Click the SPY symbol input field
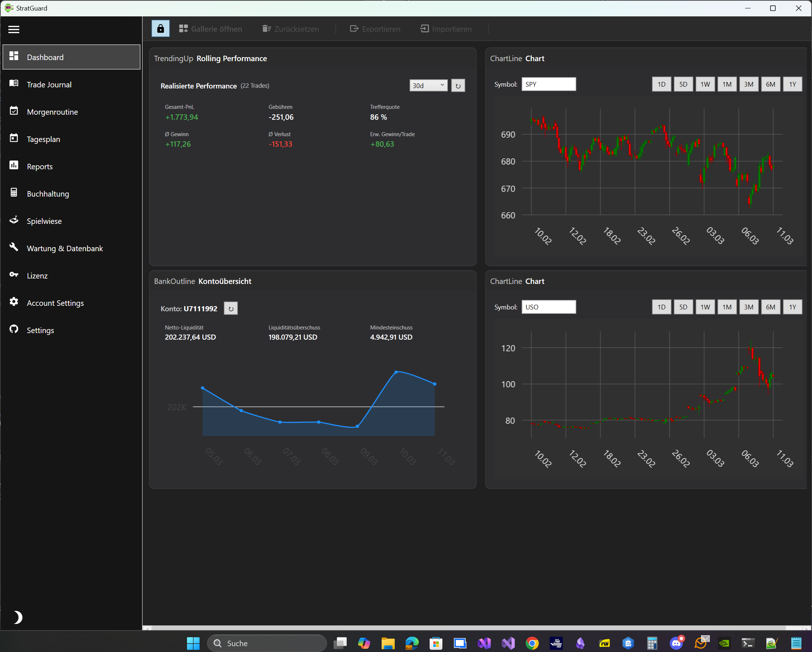812x652 pixels. (x=548, y=84)
